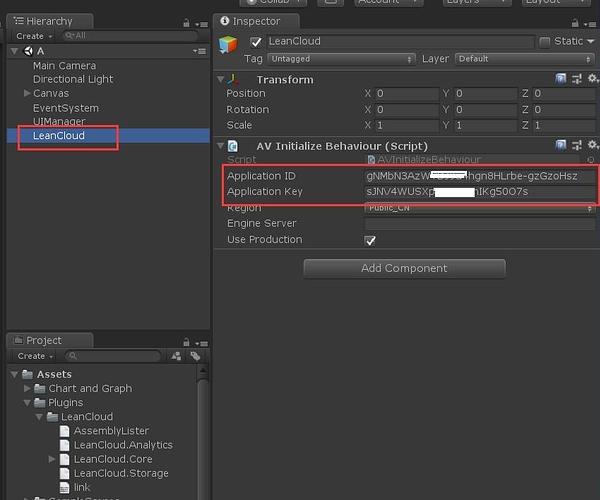Viewport: 600px width, 500px height.
Task: Toggle Inspector panel lock icon
Action: point(575,23)
